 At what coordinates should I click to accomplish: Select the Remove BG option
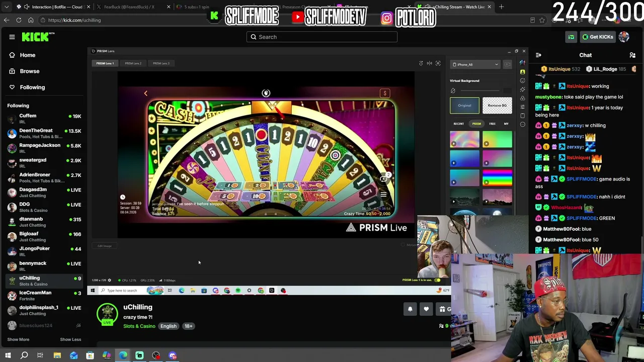click(497, 106)
